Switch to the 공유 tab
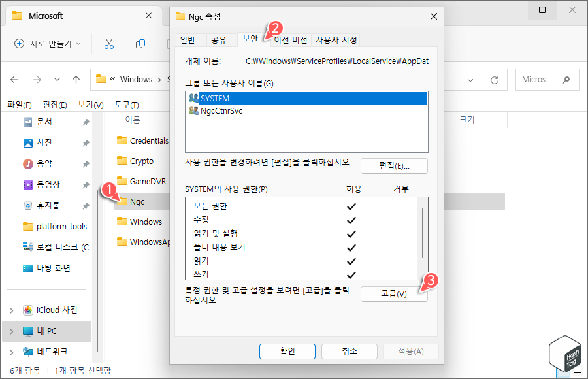 pos(219,40)
